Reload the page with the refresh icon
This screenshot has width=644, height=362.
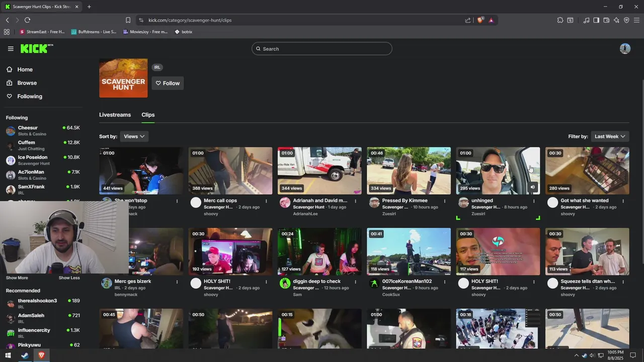pos(27,20)
